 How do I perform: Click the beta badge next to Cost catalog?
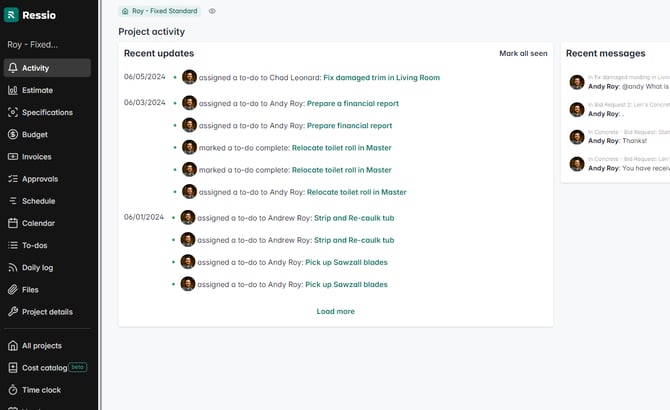(x=77, y=367)
